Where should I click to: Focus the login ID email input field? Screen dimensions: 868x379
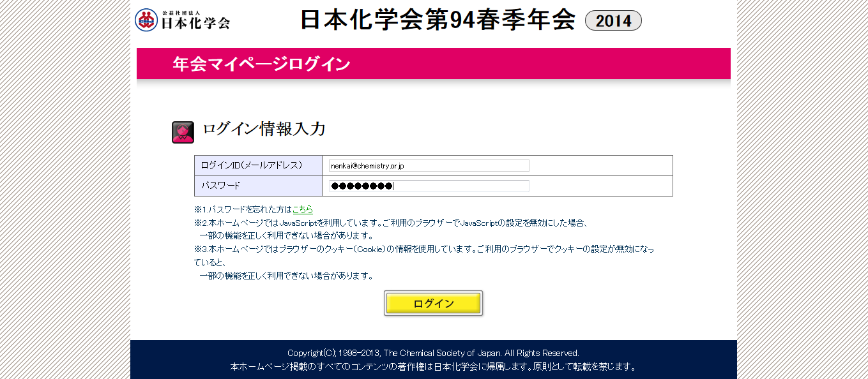[429, 166]
